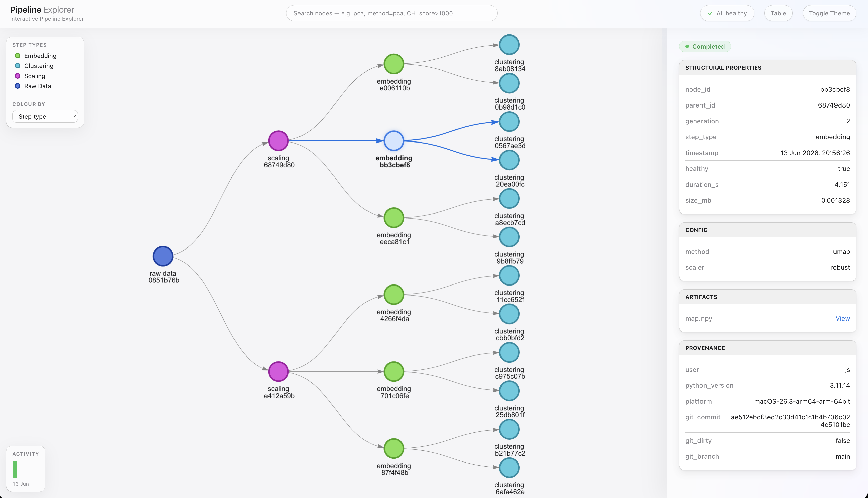This screenshot has width=868, height=498.
Task: Select the clustering node 0b98d1c0
Action: click(x=509, y=83)
